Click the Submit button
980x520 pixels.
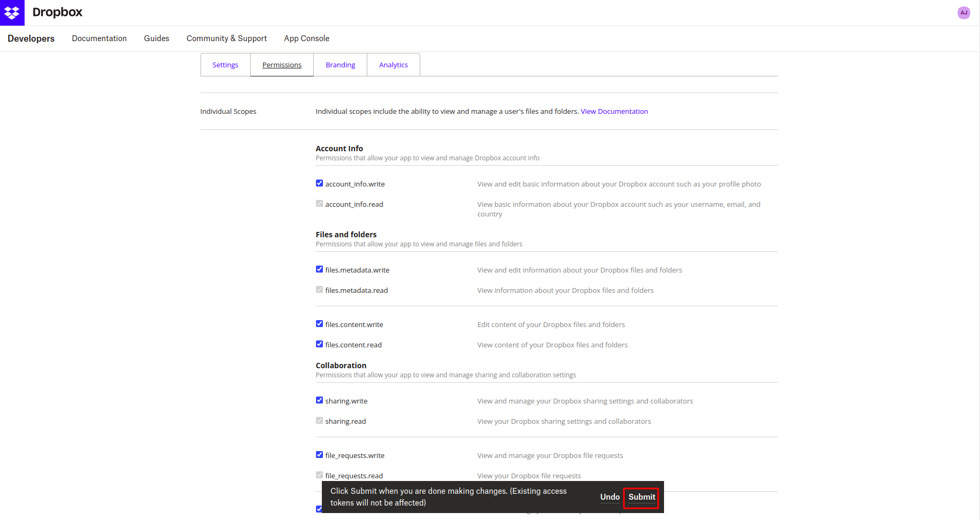tap(641, 497)
